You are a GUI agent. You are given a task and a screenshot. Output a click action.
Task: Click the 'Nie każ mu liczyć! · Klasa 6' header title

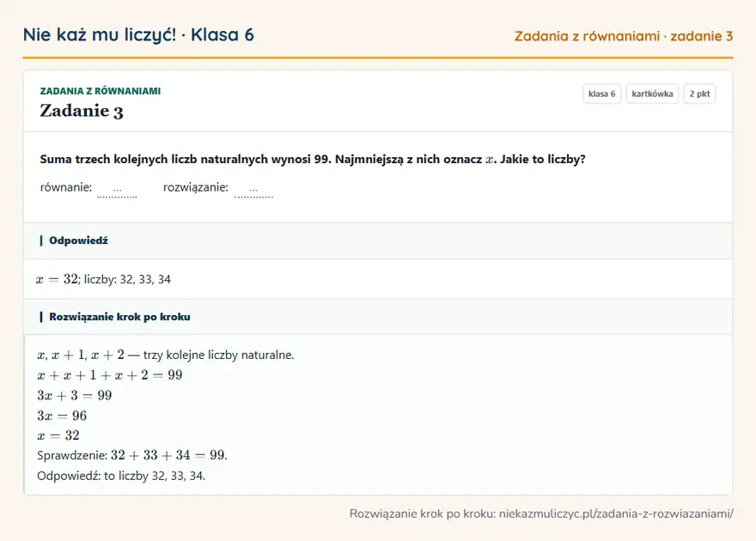138,34
